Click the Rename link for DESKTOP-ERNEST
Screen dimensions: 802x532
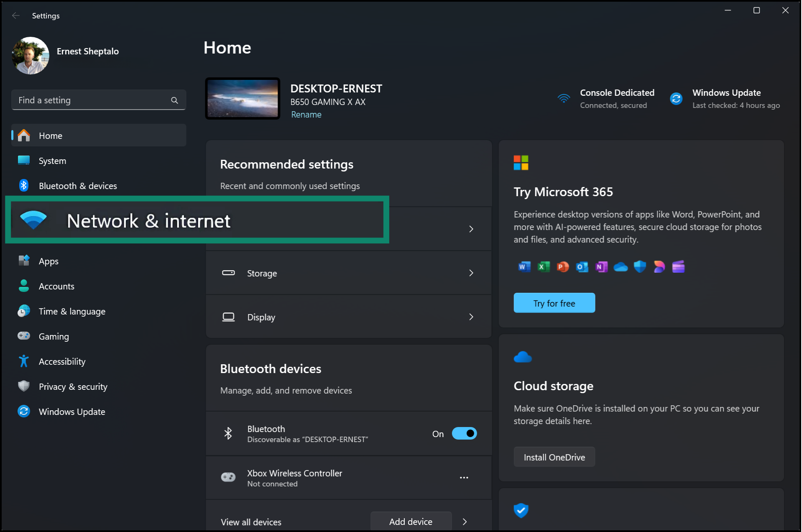pyautogui.click(x=306, y=114)
